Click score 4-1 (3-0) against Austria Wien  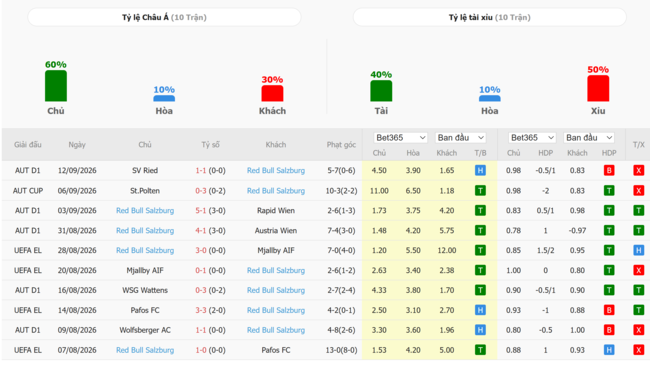coord(211,231)
